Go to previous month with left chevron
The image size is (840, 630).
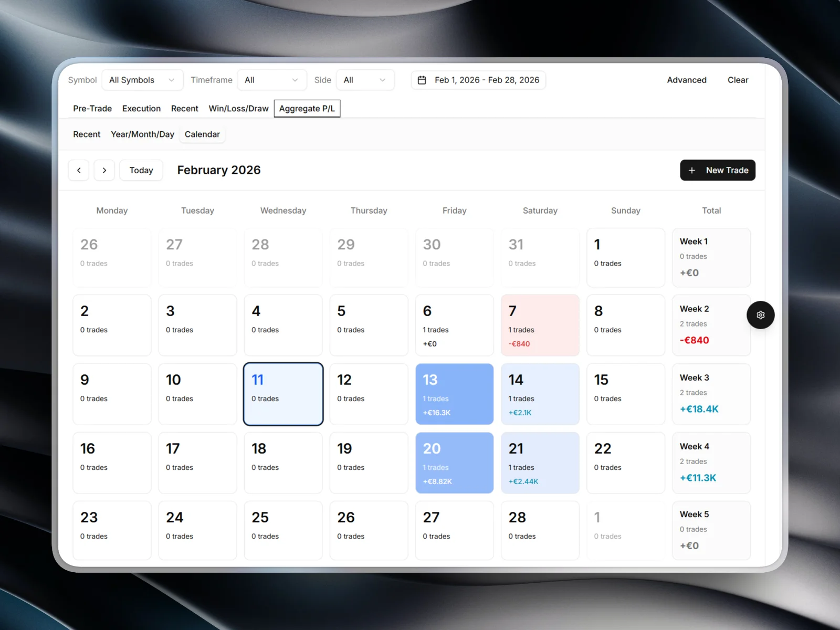[x=79, y=170]
